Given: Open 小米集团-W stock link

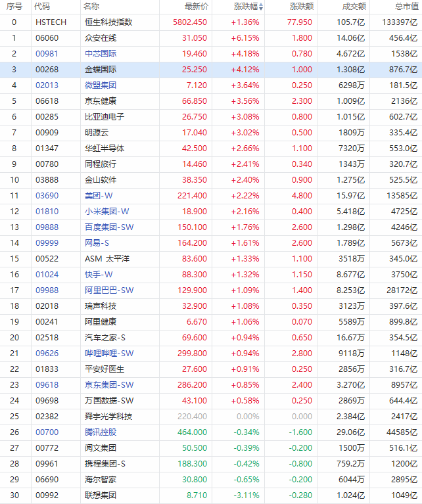Looking at the screenshot, I should point(106,211).
